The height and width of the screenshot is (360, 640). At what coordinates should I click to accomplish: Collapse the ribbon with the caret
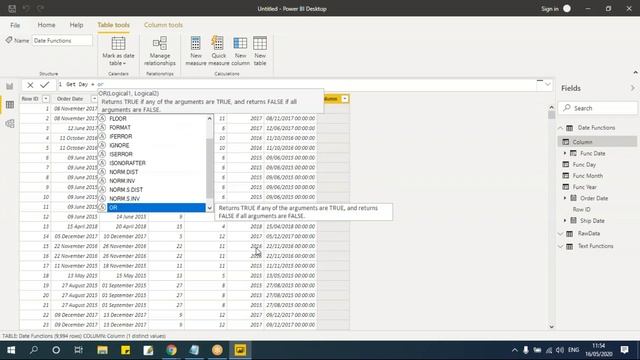pos(635,73)
